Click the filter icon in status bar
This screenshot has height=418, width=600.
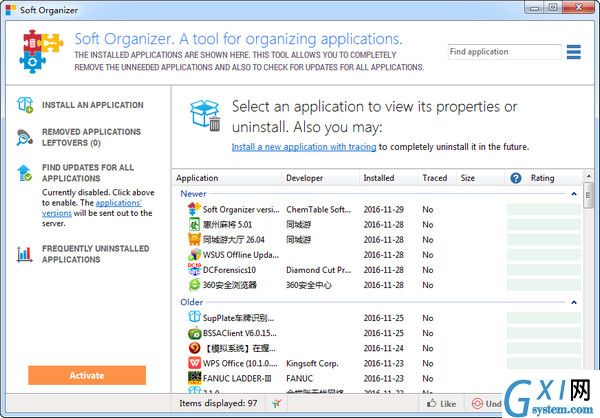[277, 403]
